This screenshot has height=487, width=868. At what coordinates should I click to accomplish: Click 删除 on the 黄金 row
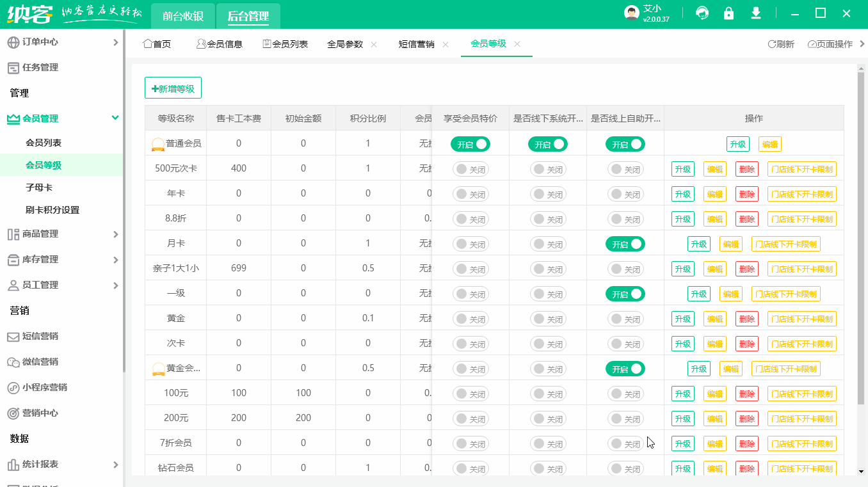click(746, 318)
